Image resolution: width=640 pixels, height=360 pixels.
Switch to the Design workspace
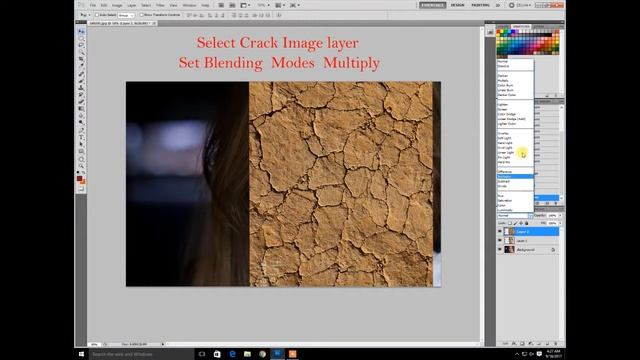[x=458, y=5]
